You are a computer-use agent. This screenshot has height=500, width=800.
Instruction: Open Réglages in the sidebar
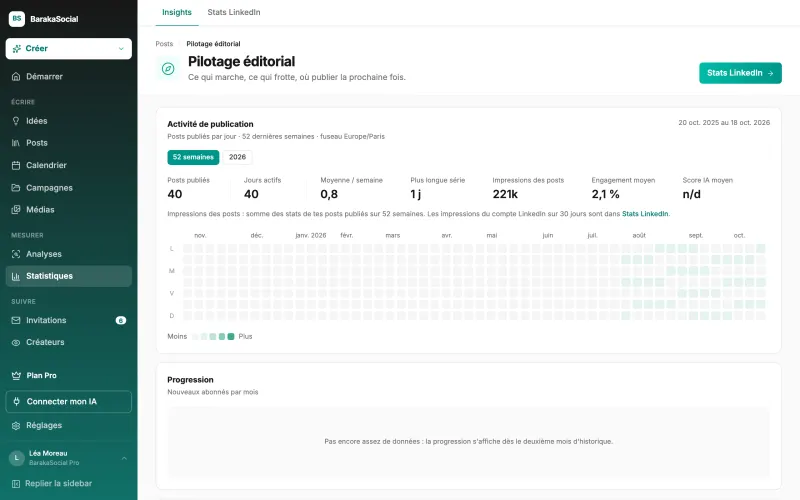click(x=68, y=426)
